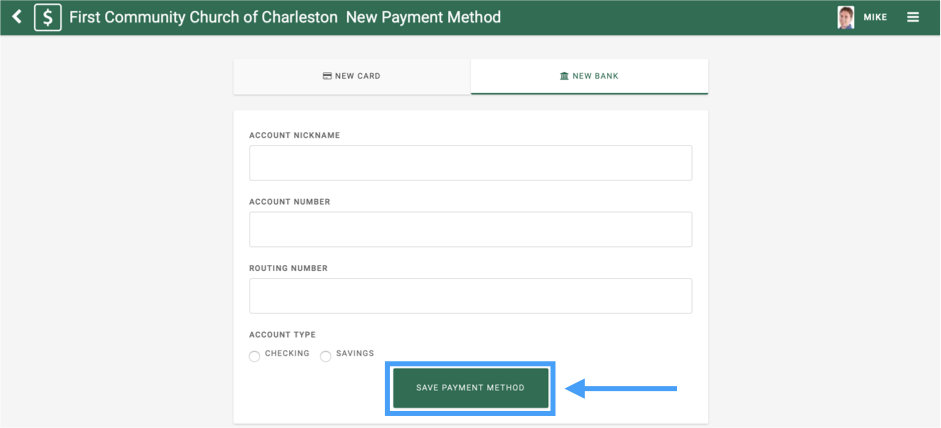This screenshot has height=428, width=941.
Task: Click the New Payment Method heading text
Action: point(423,17)
